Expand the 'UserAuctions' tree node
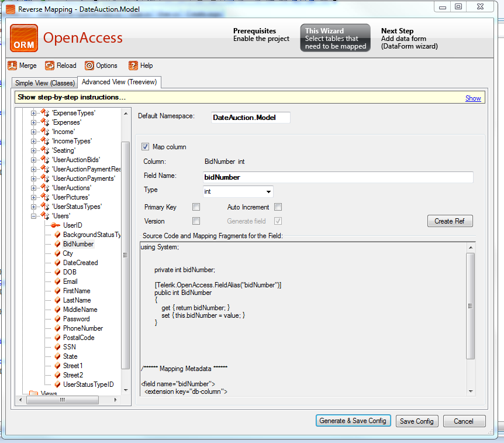 (x=33, y=188)
